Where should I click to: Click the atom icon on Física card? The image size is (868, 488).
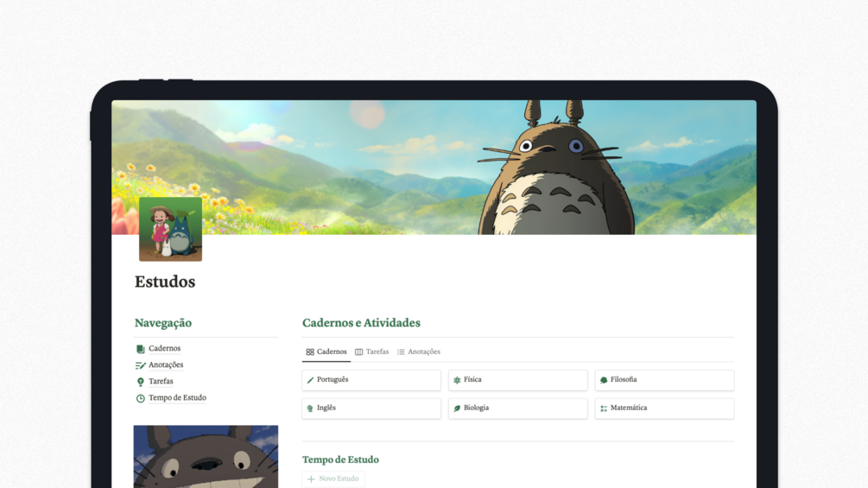pos(457,380)
